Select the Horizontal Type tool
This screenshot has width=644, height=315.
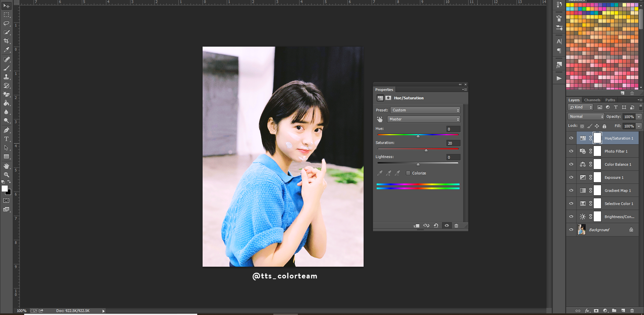(x=6, y=139)
